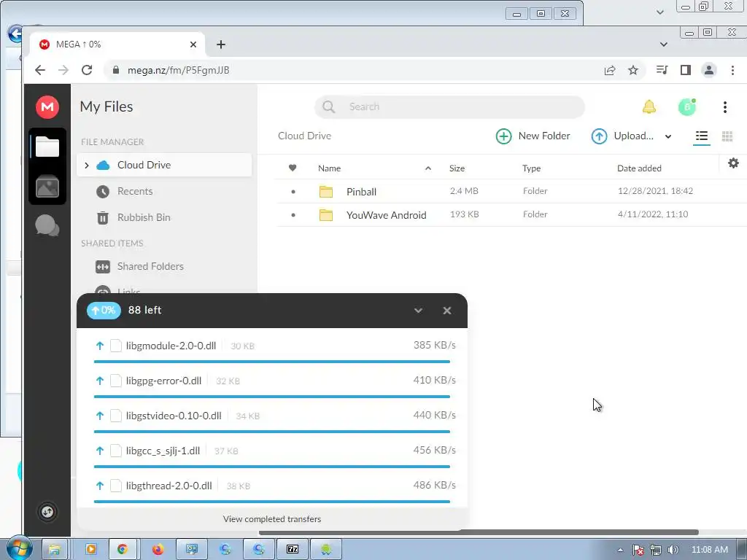Image resolution: width=747 pixels, height=560 pixels.
Task: Click the MEGA logo in the sidebar
Action: point(47,106)
